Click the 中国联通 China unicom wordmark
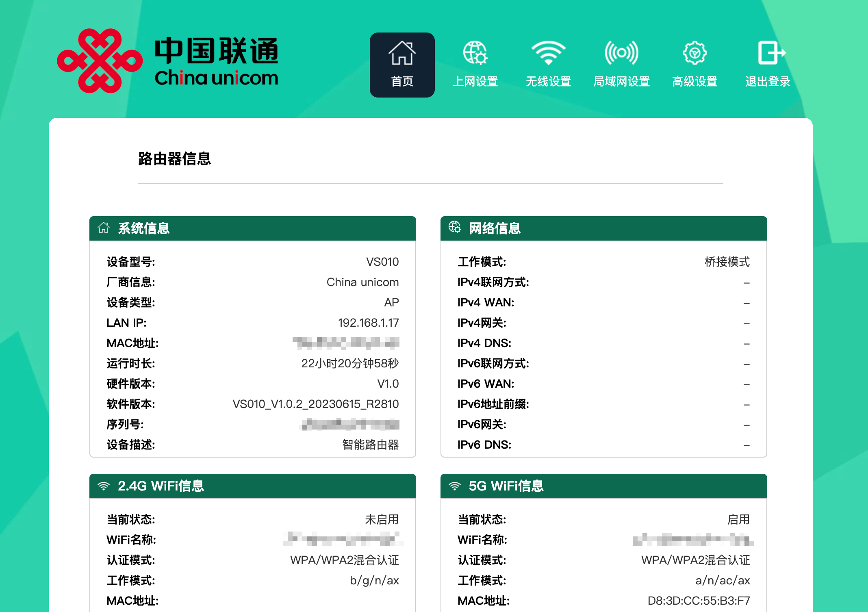 pos(216,61)
